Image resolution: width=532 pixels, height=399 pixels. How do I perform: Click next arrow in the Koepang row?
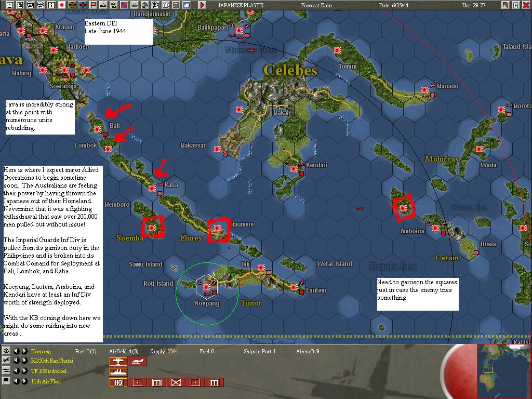tap(24, 351)
